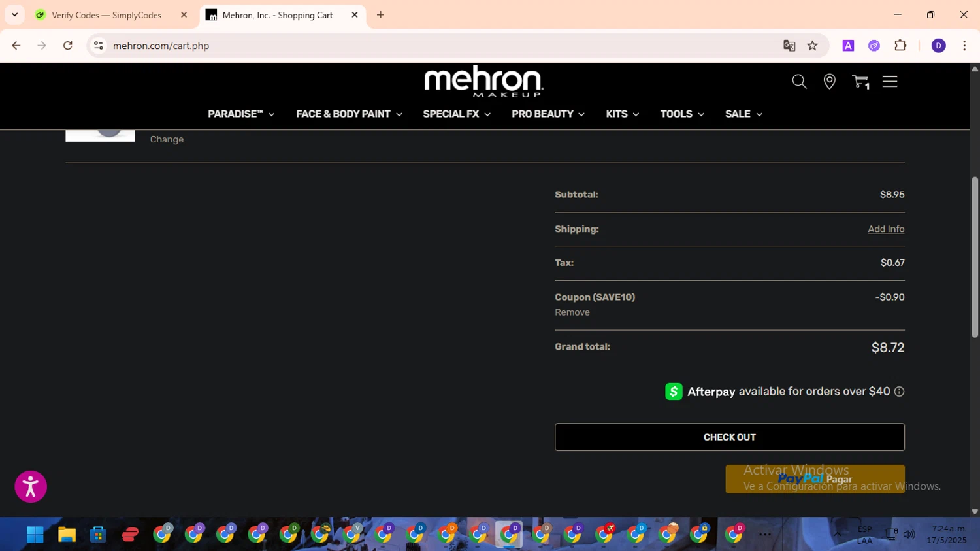Open the tab search dropdown arrow
980x551 pixels.
[14, 14]
